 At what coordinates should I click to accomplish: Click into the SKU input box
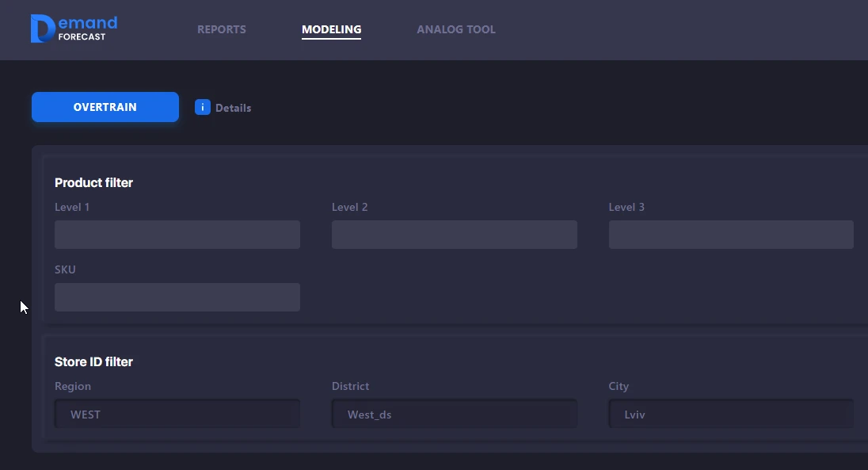tap(177, 297)
